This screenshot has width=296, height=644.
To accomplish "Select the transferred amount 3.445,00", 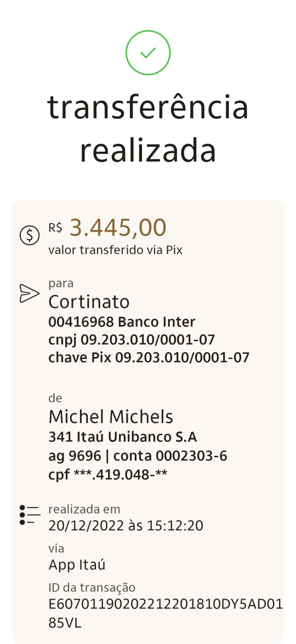I will [118, 228].
